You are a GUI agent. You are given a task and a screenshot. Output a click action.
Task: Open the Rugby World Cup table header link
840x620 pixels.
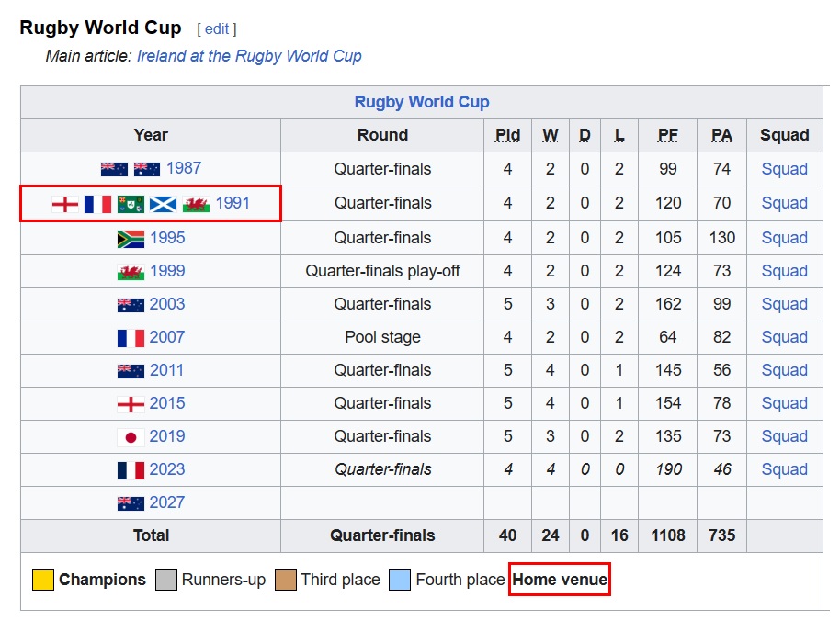422,102
